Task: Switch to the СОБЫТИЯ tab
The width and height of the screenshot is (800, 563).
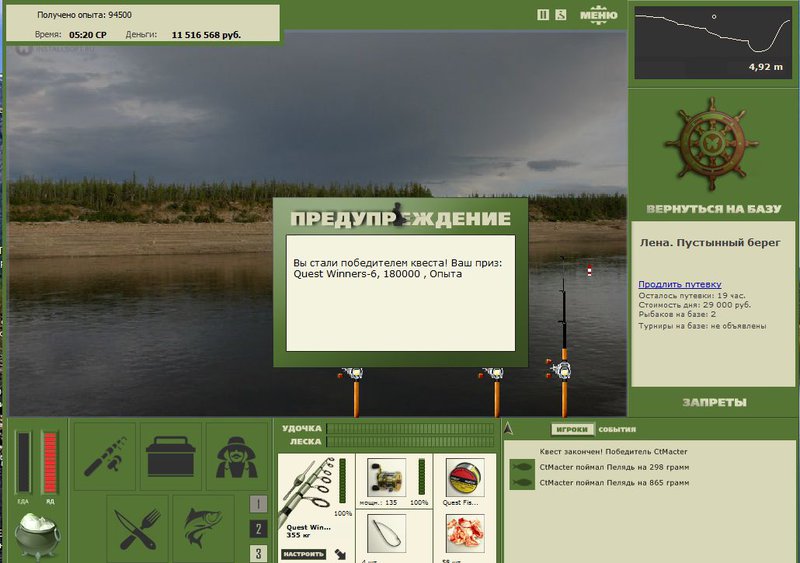Action: point(617,429)
